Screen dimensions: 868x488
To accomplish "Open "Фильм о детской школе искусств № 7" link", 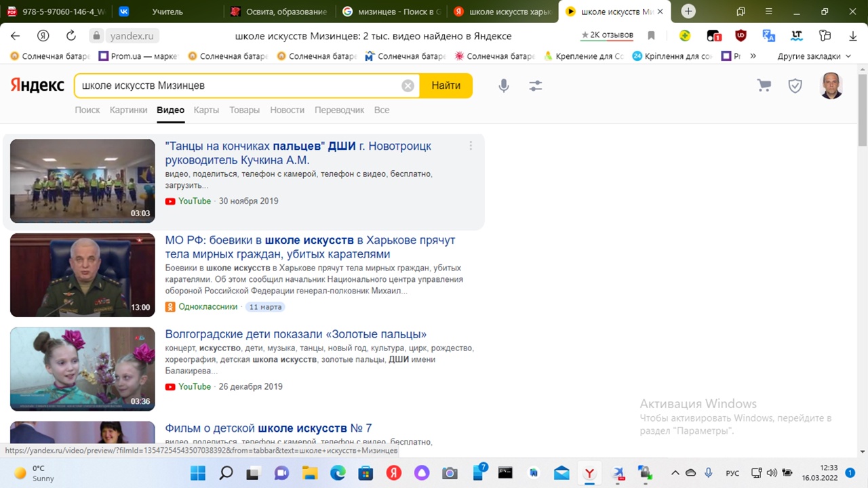I will (x=269, y=428).
